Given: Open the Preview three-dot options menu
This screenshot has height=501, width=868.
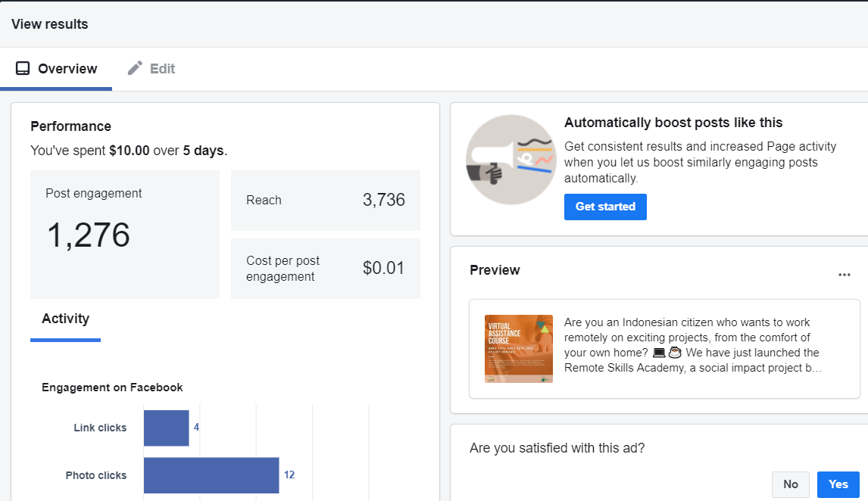Looking at the screenshot, I should [844, 275].
